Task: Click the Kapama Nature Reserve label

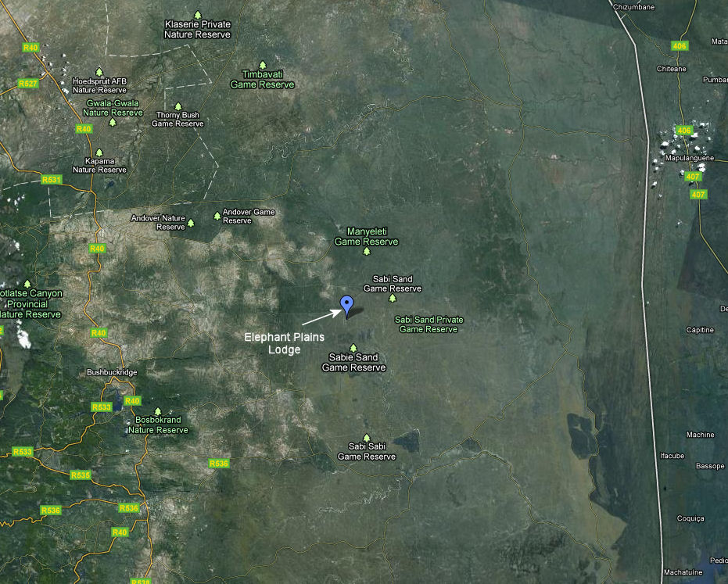Action: coord(99,166)
